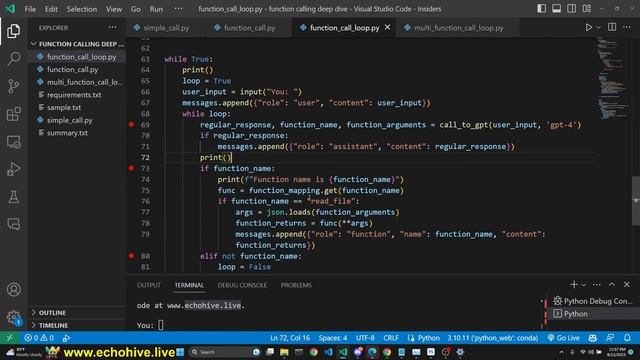Change CRLF end-of-line sequence

pyautogui.click(x=391, y=338)
